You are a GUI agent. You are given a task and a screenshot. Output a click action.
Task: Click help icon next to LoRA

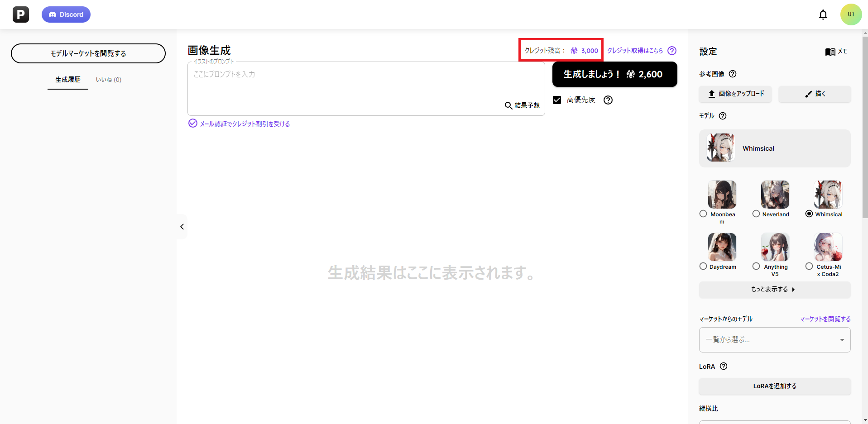click(724, 366)
